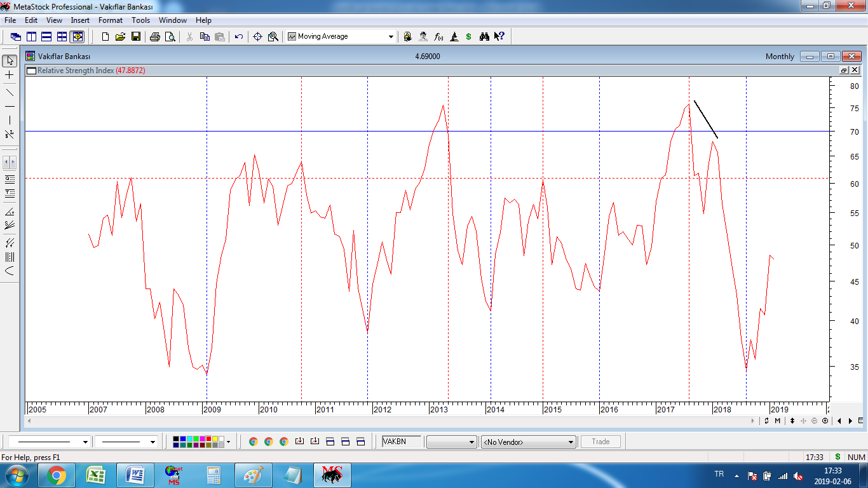Click the context help arrow-question icon
This screenshot has width=868, height=488.
click(499, 37)
